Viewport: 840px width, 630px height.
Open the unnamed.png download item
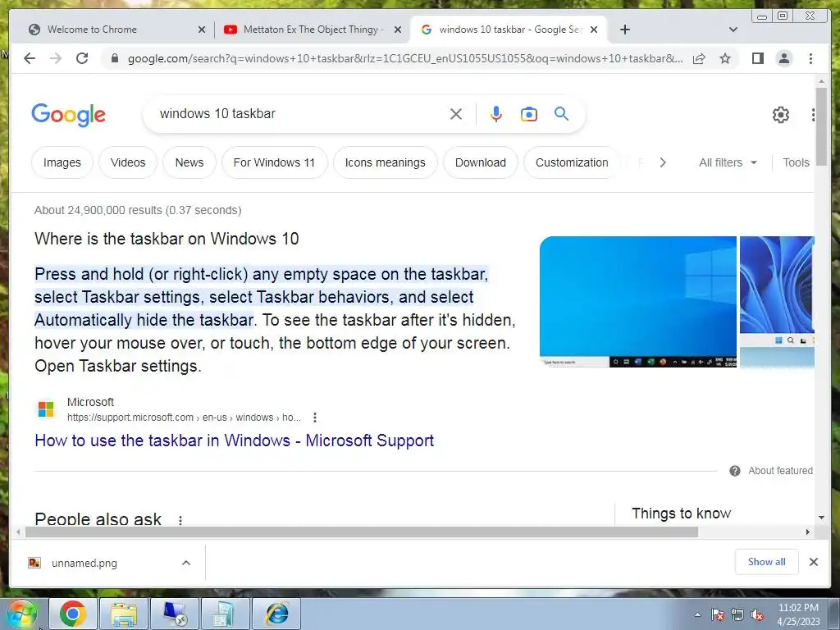point(84,563)
